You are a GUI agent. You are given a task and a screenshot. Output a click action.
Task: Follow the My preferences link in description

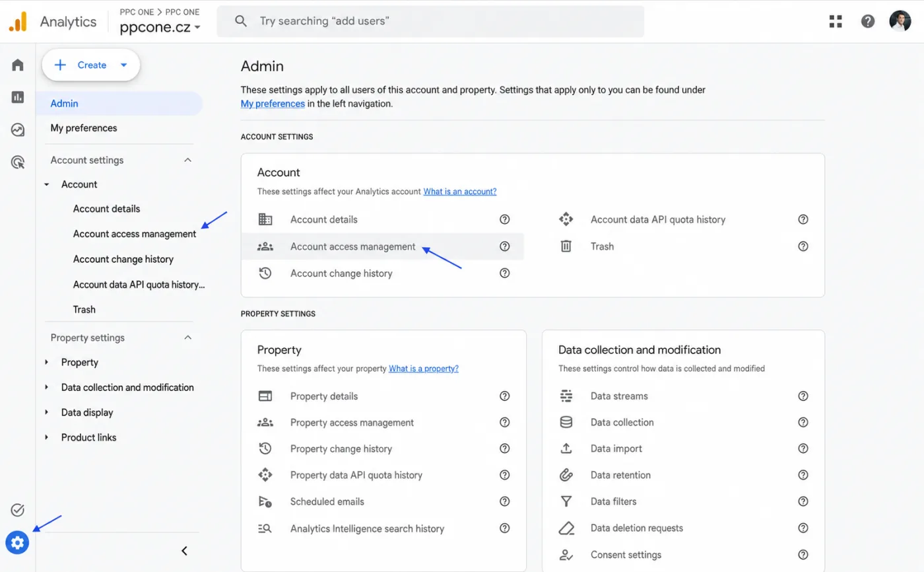coord(273,104)
